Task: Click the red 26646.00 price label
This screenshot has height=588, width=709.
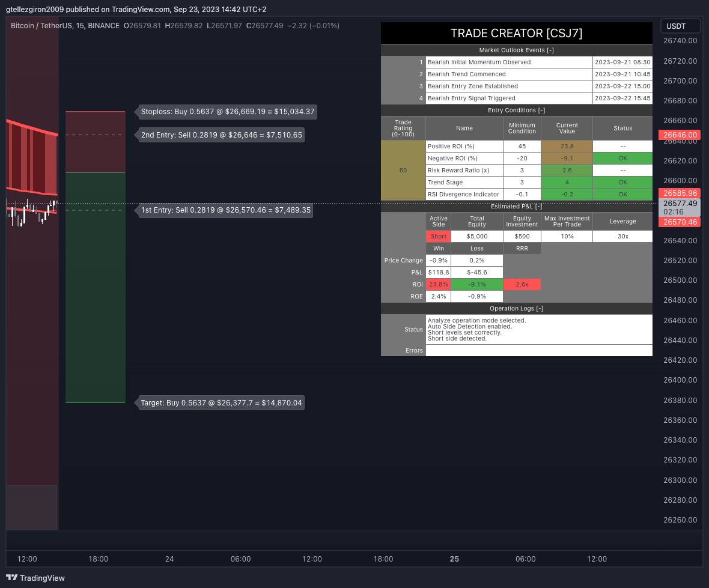Action: click(x=680, y=135)
